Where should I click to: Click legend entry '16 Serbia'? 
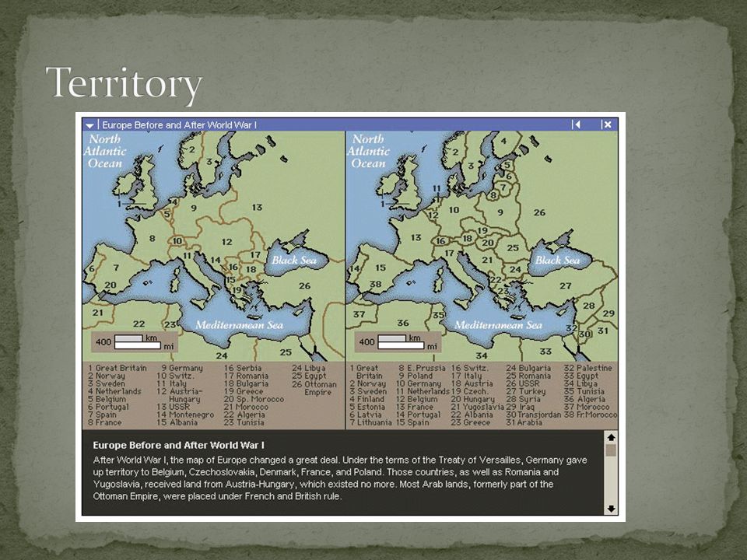point(243,368)
